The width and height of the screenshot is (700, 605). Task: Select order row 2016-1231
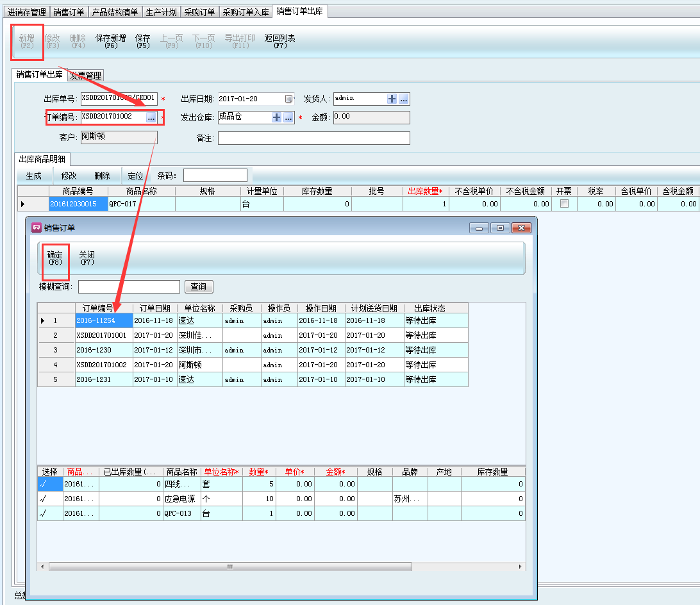(253, 379)
